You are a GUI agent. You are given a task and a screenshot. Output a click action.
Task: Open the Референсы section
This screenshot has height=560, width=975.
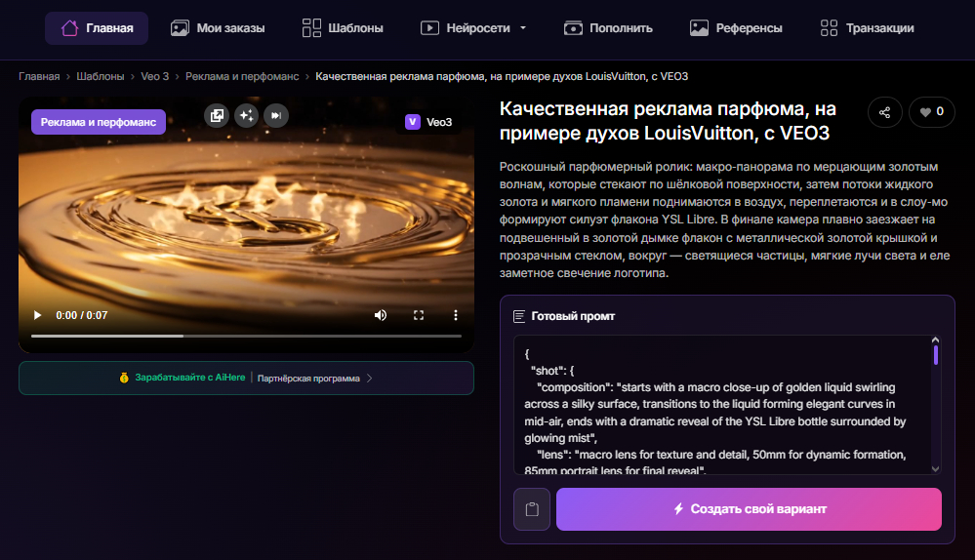[x=736, y=28]
